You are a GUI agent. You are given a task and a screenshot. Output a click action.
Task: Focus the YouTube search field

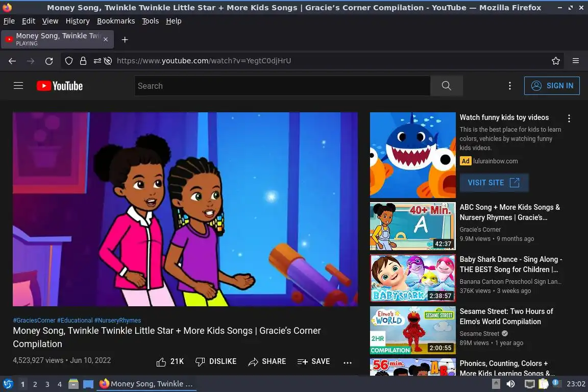282,86
